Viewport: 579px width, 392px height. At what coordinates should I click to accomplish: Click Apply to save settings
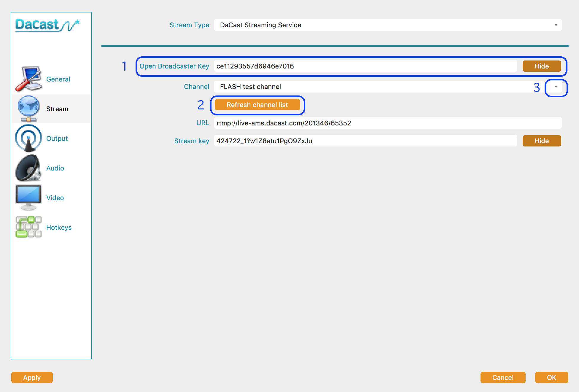click(32, 377)
